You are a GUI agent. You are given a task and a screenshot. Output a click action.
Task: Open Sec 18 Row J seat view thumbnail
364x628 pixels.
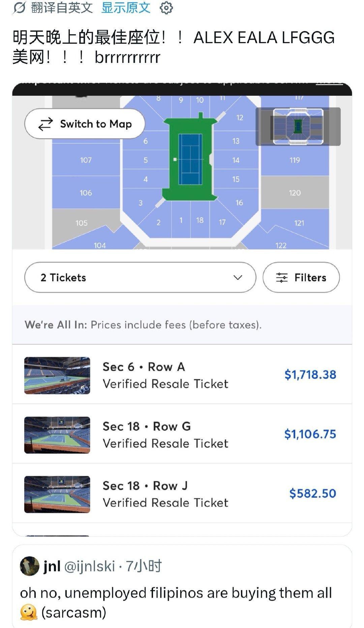click(x=57, y=494)
